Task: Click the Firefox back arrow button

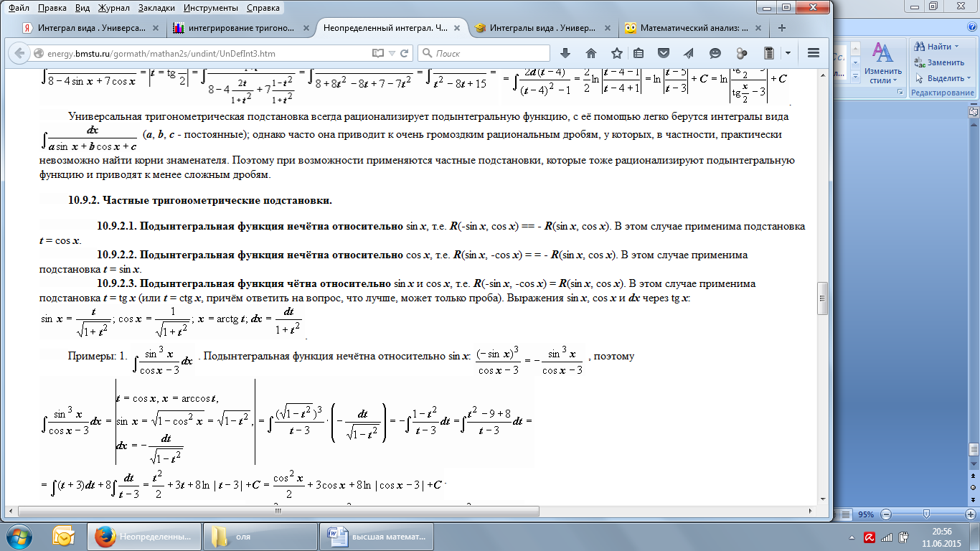Action: click(x=19, y=53)
